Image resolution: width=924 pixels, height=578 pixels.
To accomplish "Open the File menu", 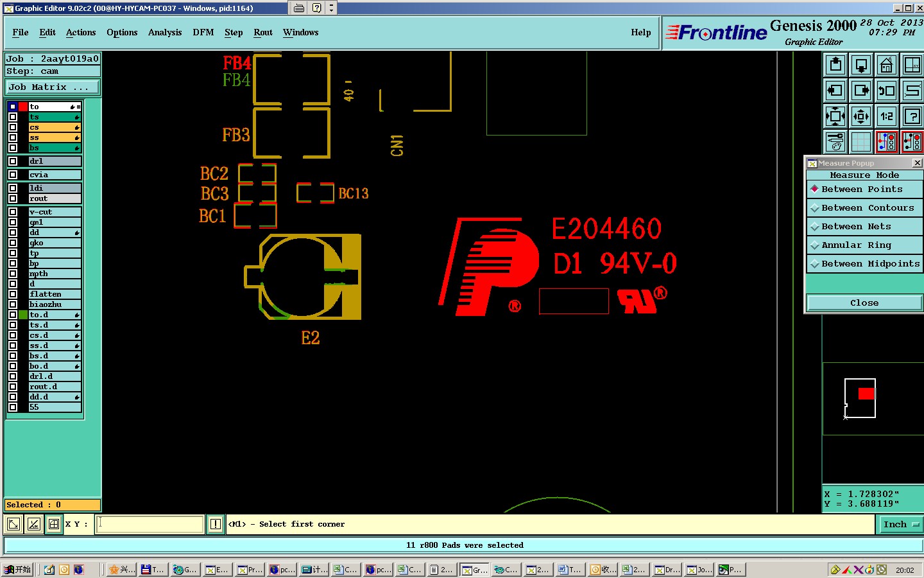I will pos(21,33).
